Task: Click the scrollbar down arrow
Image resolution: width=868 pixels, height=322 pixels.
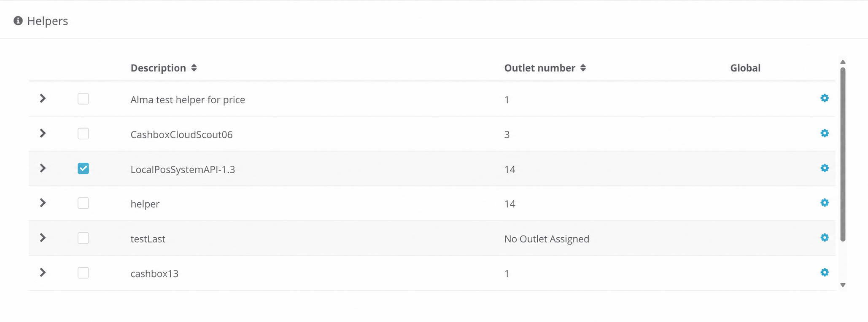Action: coord(843,285)
